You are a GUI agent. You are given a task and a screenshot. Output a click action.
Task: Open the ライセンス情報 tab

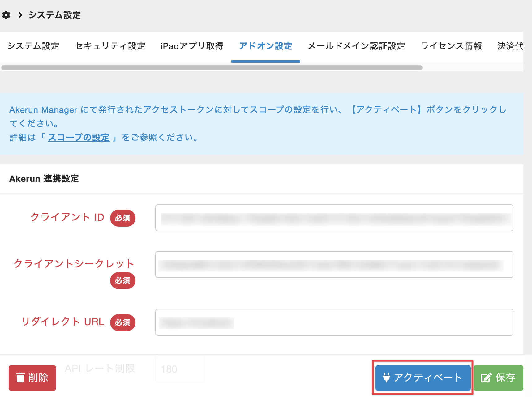451,46
